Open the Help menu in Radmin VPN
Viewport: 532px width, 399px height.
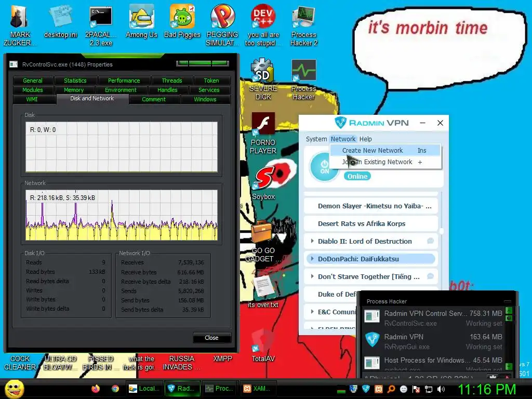tap(365, 139)
